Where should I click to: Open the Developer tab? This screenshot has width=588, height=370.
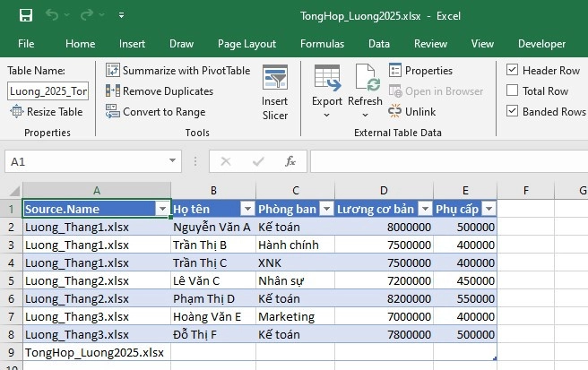(542, 44)
